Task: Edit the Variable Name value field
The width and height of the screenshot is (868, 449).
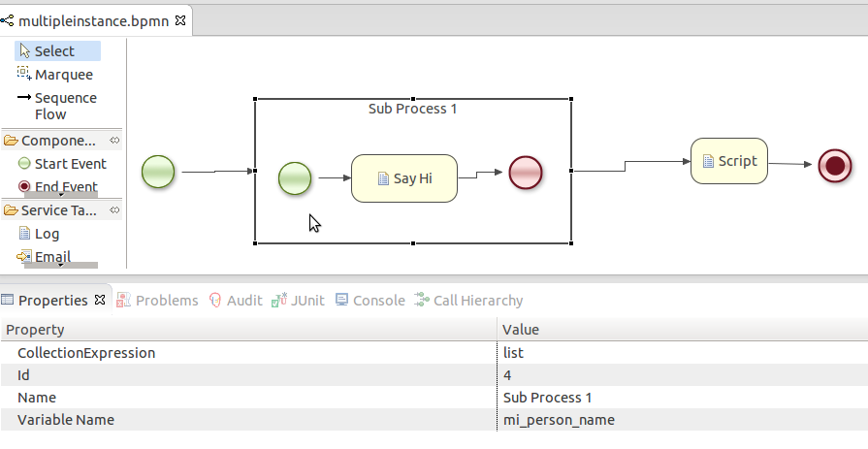Action: tap(679, 420)
